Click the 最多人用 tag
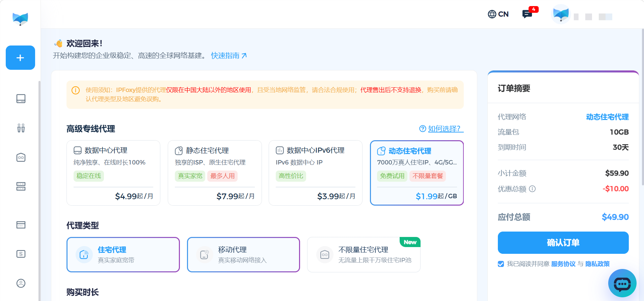The height and width of the screenshot is (301, 644). click(x=222, y=176)
